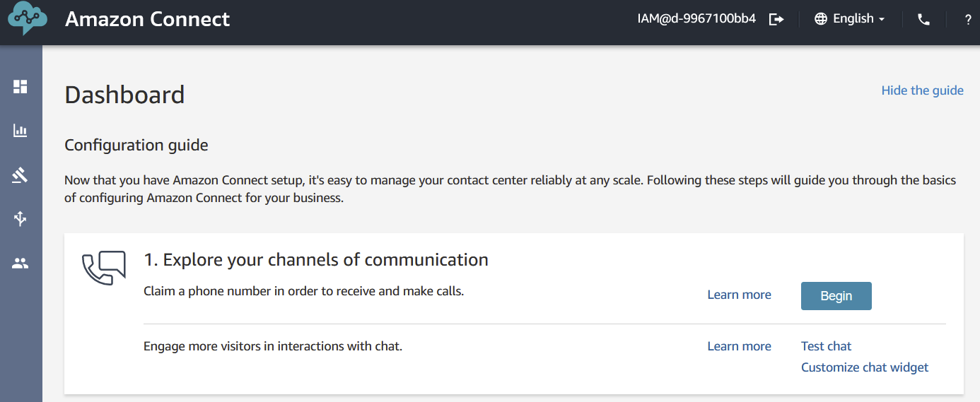Open the phone softphone icon in header
The image size is (980, 402).
point(923,20)
